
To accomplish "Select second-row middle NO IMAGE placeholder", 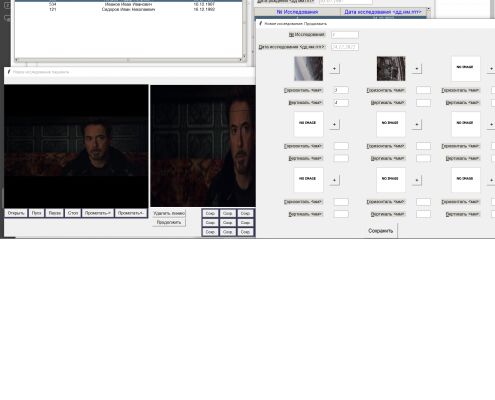I will [x=391, y=124].
